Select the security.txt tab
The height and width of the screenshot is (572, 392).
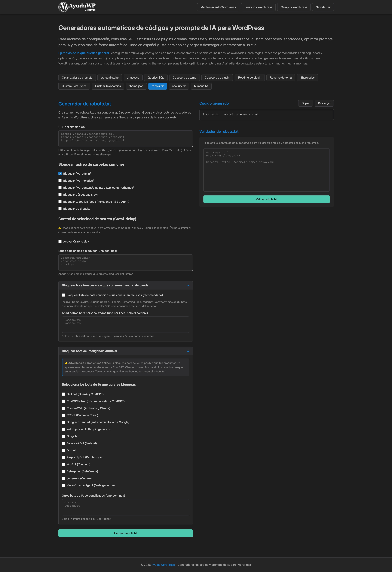[x=179, y=86]
